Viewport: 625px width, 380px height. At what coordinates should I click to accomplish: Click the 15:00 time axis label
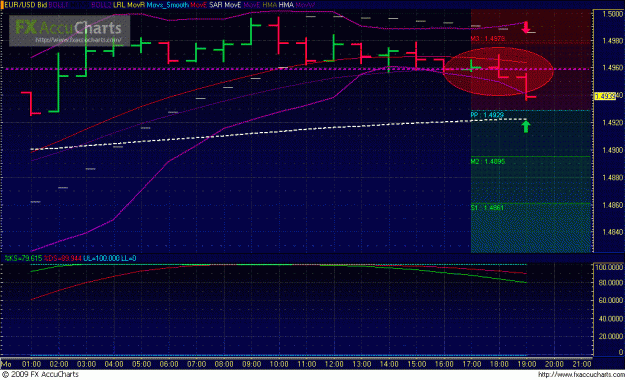[x=417, y=364]
